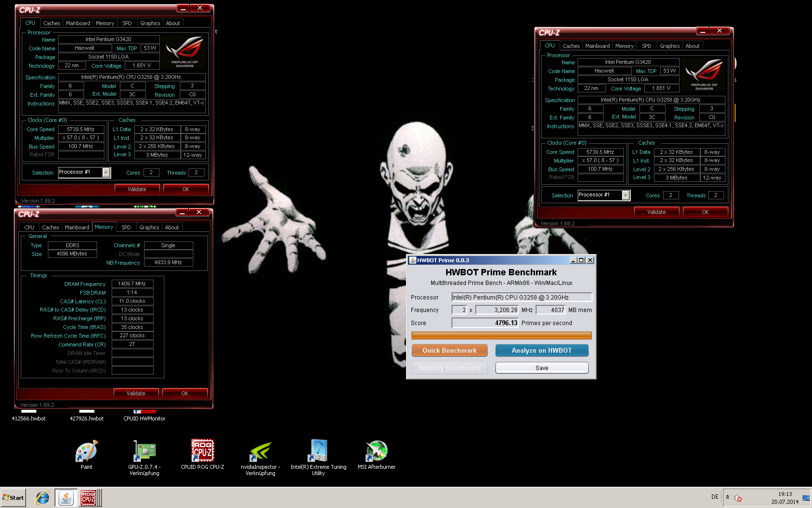
Task: Click Validate in right CPU-Z window
Action: pyautogui.click(x=656, y=212)
